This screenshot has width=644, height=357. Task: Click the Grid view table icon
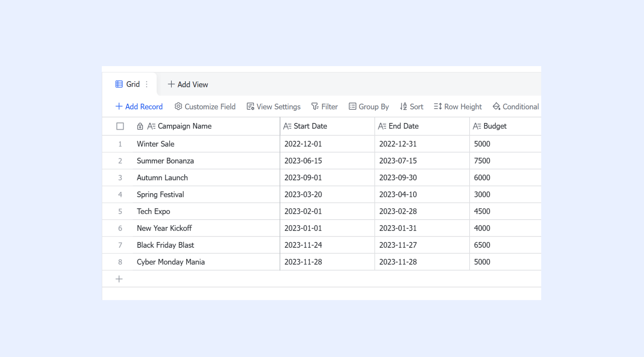coord(119,84)
